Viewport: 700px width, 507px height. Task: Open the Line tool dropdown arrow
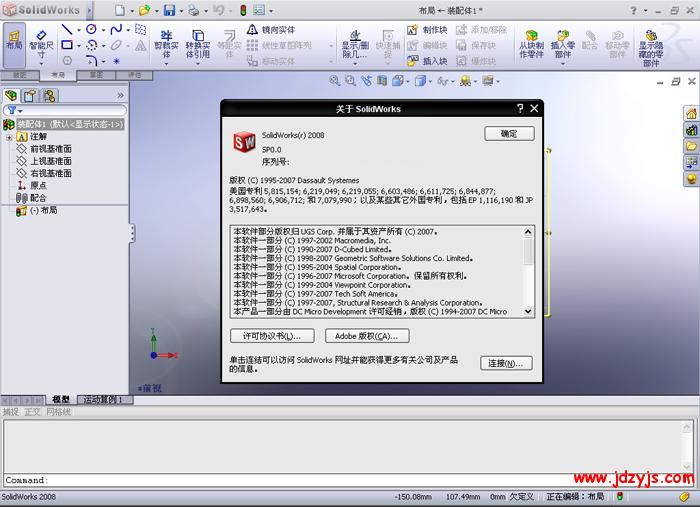(79, 30)
